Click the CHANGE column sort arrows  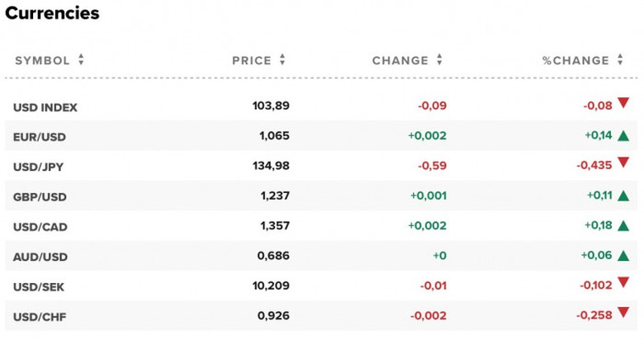[x=439, y=60]
